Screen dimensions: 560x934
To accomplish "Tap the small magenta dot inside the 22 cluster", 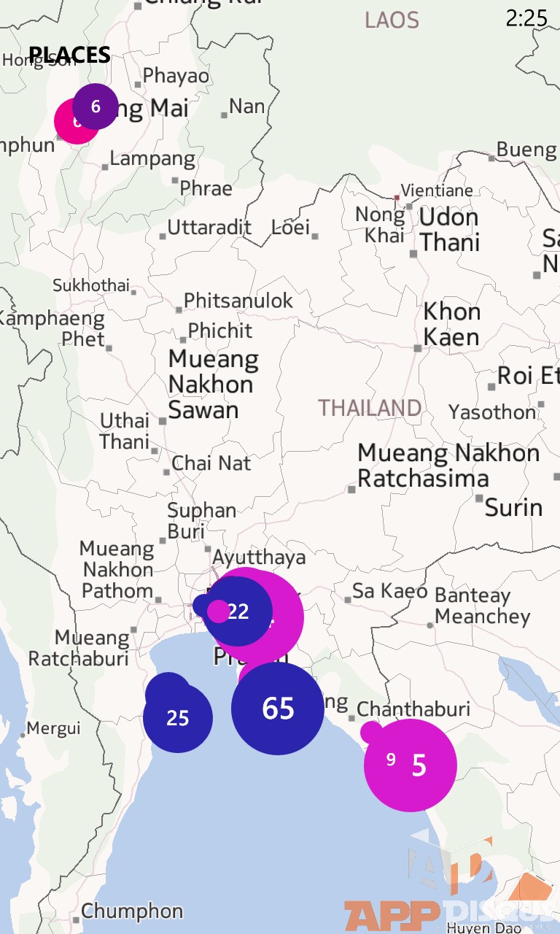I will pos(219,611).
